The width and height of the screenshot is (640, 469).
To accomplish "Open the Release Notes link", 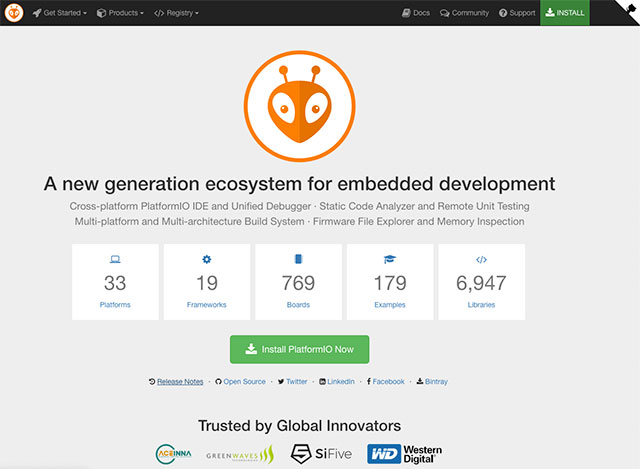I will (176, 381).
